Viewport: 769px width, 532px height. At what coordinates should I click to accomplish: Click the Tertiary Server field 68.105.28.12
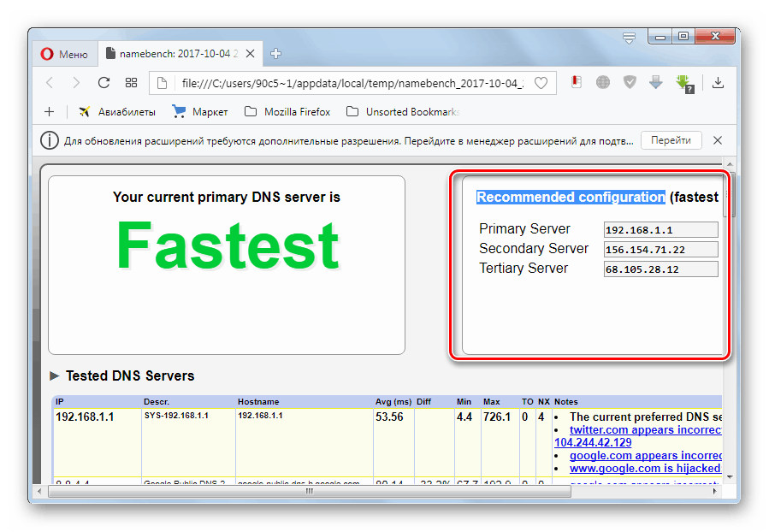660,269
